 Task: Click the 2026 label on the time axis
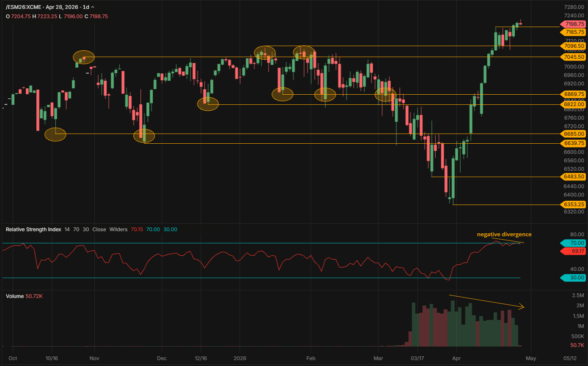[240, 358]
